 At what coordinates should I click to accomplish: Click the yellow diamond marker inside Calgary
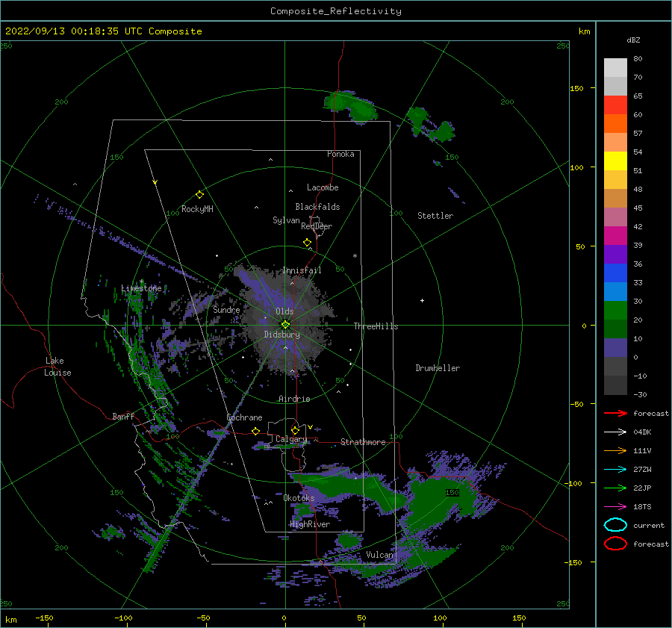point(295,430)
